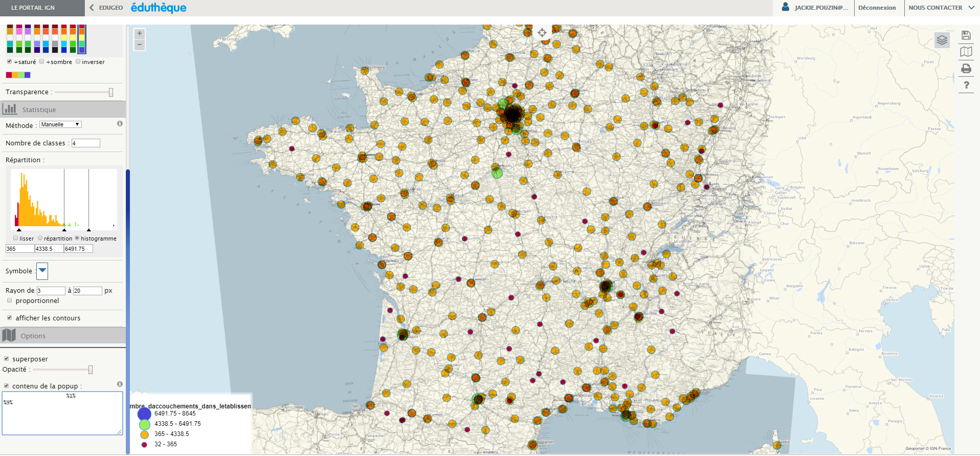Click the red legend circle 32 - 365
This screenshot has width=980, height=456.
pyautogui.click(x=144, y=444)
